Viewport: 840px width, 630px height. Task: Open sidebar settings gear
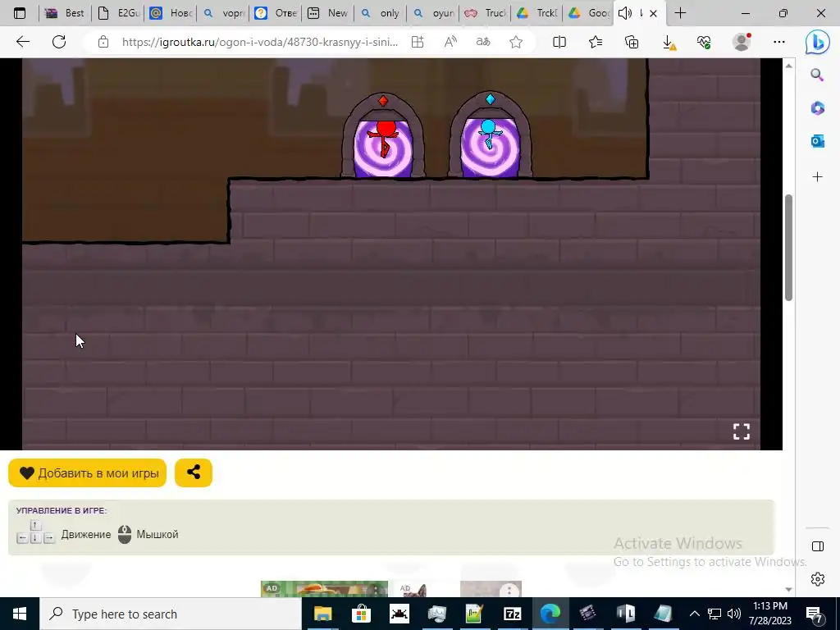click(818, 579)
